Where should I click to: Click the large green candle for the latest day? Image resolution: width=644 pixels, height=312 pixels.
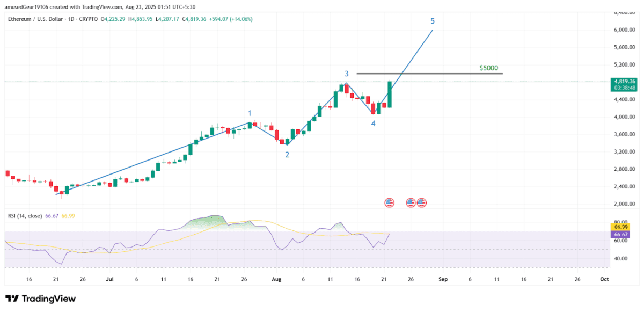(x=390, y=95)
